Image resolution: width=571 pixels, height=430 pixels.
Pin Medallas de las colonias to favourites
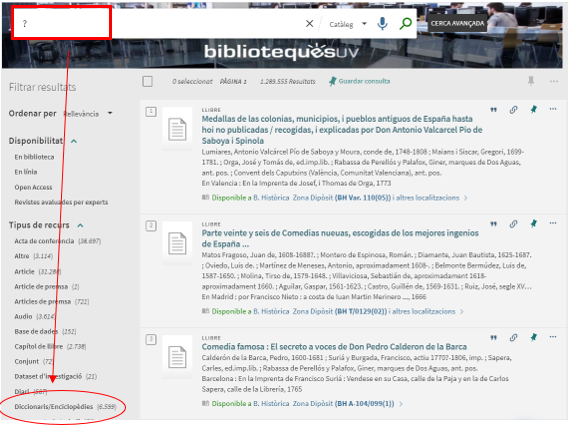click(x=533, y=109)
